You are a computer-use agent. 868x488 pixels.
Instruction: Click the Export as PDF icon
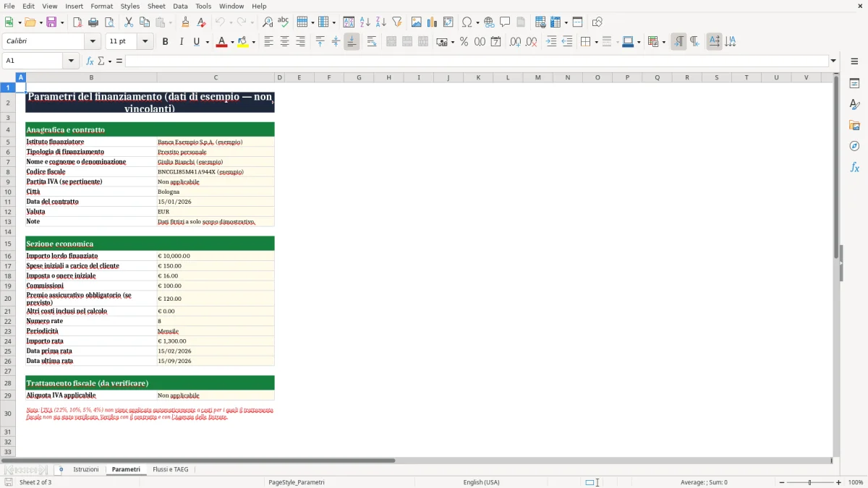pos(77,22)
